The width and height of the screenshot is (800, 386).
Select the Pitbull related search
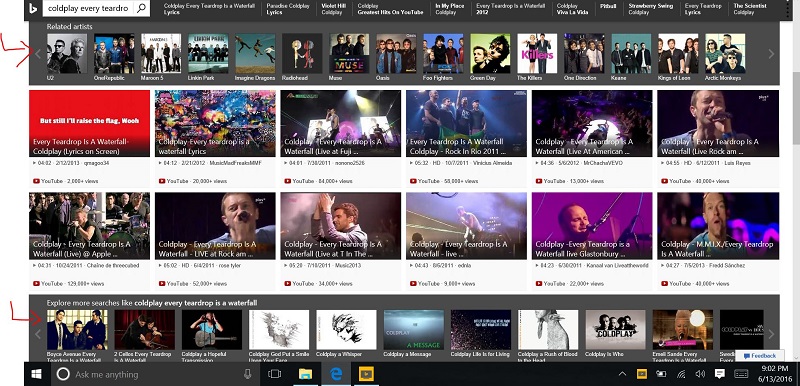pyautogui.click(x=608, y=6)
